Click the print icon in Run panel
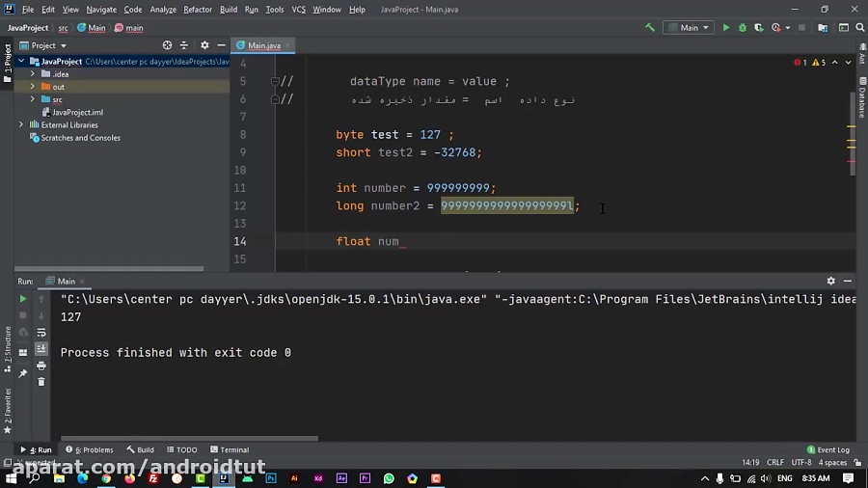Viewport: 868px width, 488px height. [x=41, y=366]
